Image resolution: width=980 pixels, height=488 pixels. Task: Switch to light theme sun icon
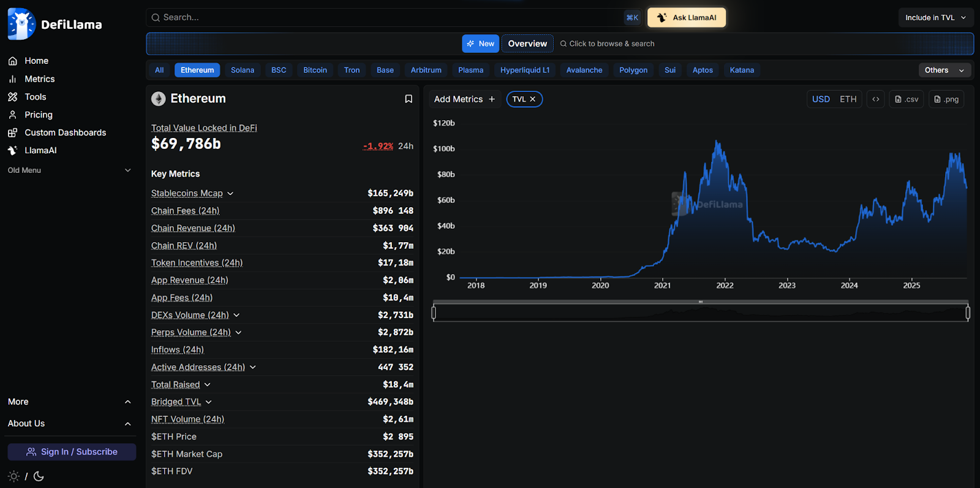[13, 476]
